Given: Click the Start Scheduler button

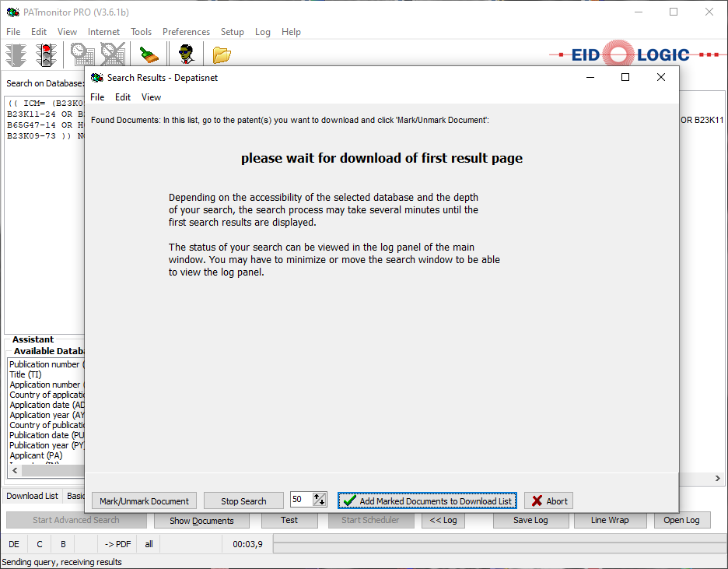Looking at the screenshot, I should tap(370, 520).
